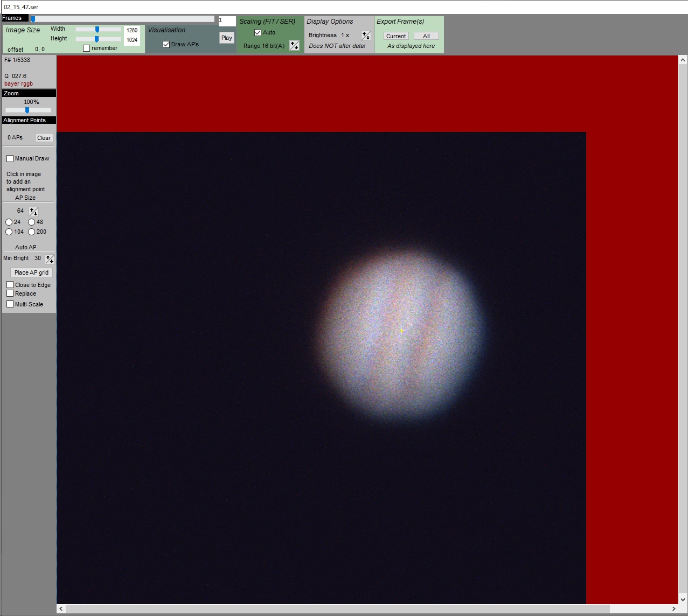Select AP size 48 radio button
688x616 pixels.
pyautogui.click(x=32, y=222)
